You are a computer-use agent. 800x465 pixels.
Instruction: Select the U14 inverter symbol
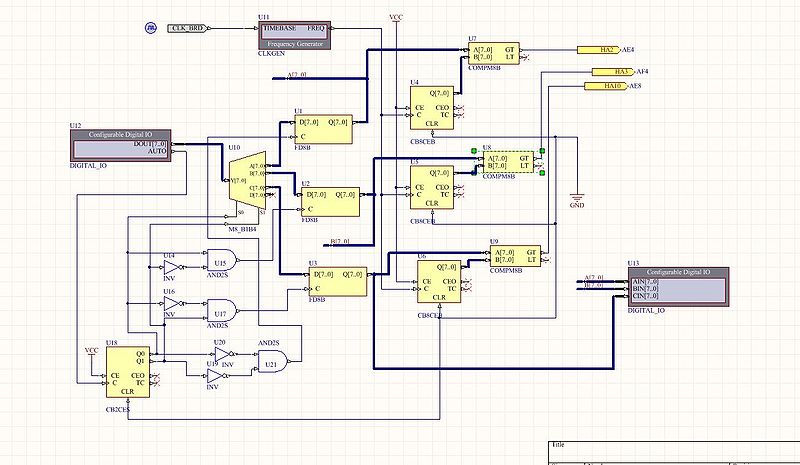(x=172, y=268)
